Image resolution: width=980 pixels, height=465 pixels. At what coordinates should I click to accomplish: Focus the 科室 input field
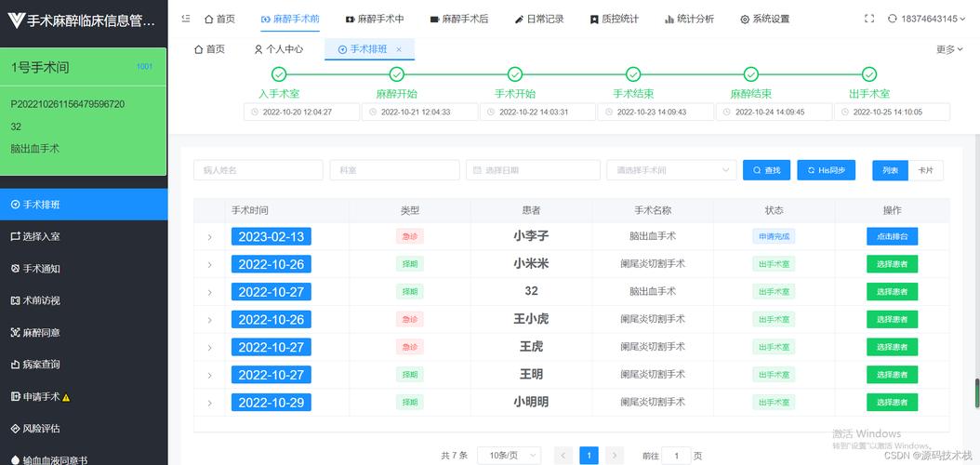(x=394, y=170)
